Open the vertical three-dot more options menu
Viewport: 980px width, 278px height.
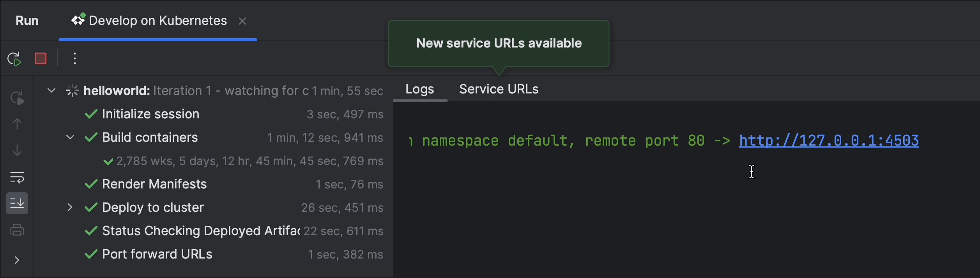click(75, 59)
